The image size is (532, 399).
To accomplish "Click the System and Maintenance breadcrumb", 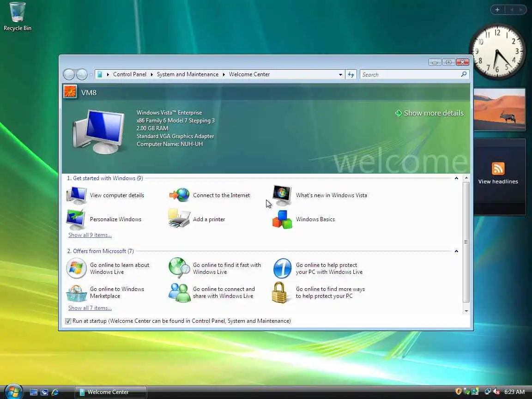I will [x=187, y=74].
